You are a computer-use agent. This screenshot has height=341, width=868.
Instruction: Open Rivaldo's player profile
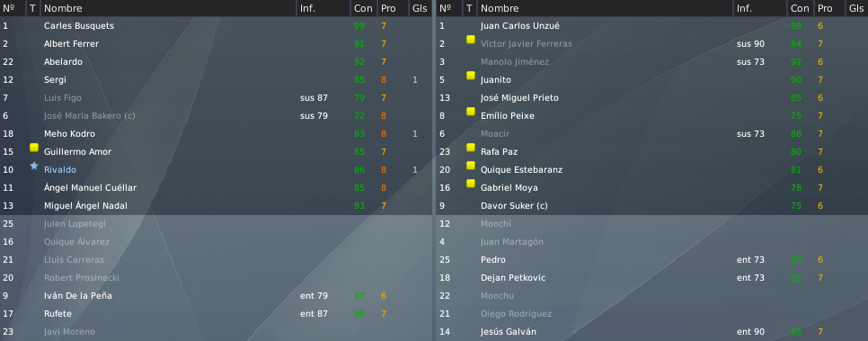click(60, 170)
